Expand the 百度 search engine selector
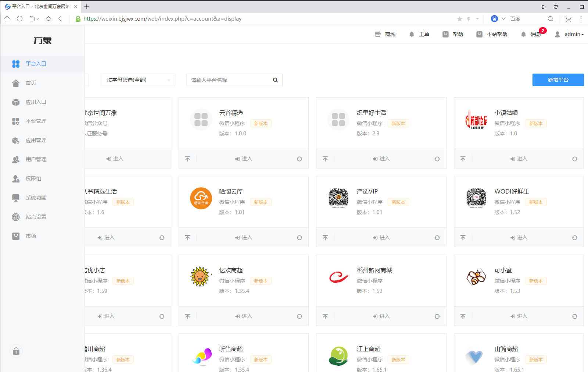 pyautogui.click(x=503, y=19)
